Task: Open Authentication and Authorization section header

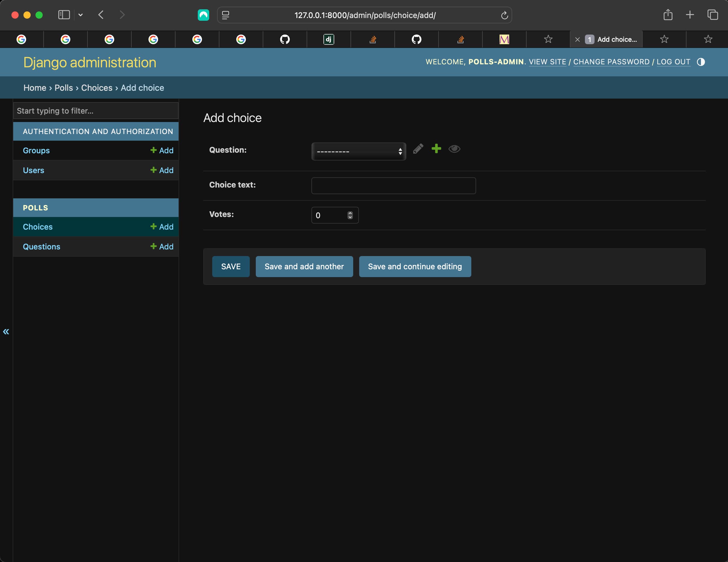Action: [x=98, y=131]
